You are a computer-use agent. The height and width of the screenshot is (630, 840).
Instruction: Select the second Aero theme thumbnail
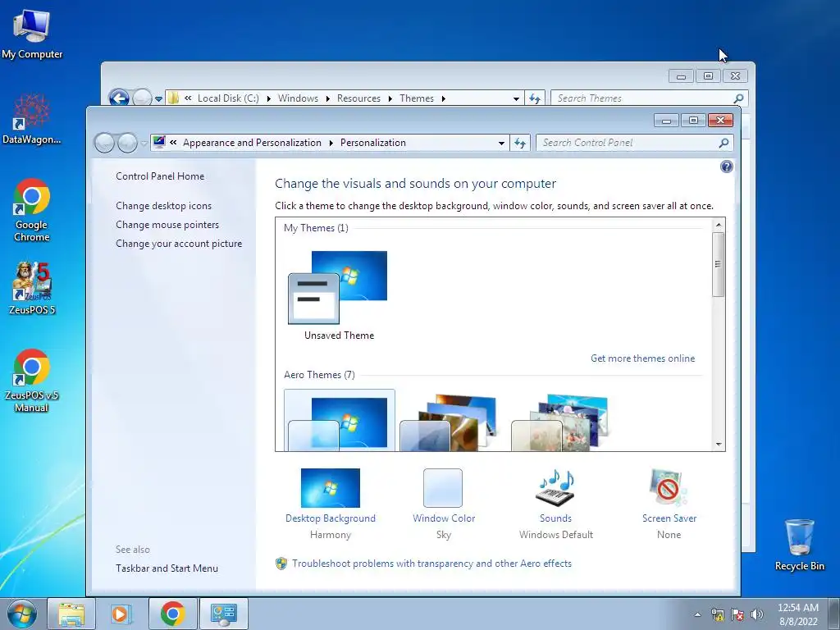click(449, 422)
